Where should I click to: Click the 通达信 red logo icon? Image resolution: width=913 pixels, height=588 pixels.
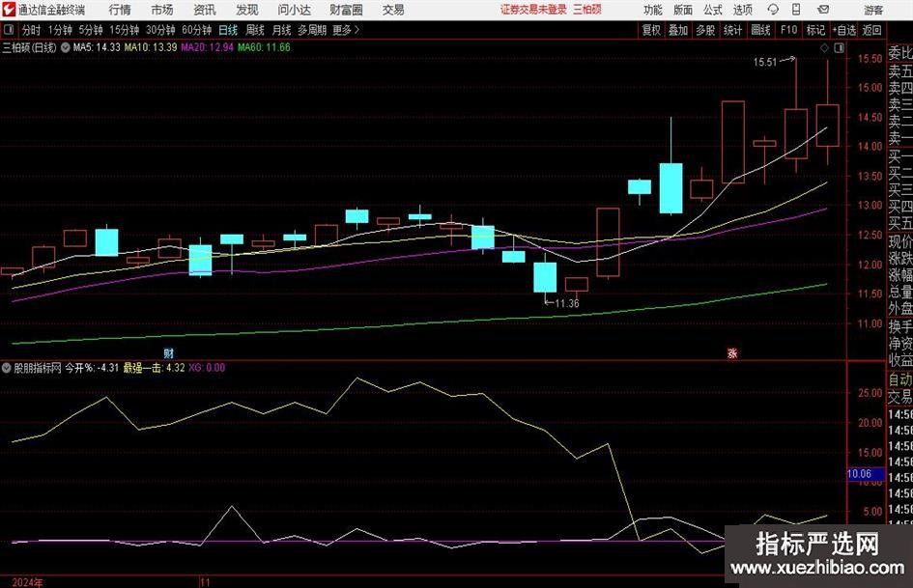click(x=9, y=10)
